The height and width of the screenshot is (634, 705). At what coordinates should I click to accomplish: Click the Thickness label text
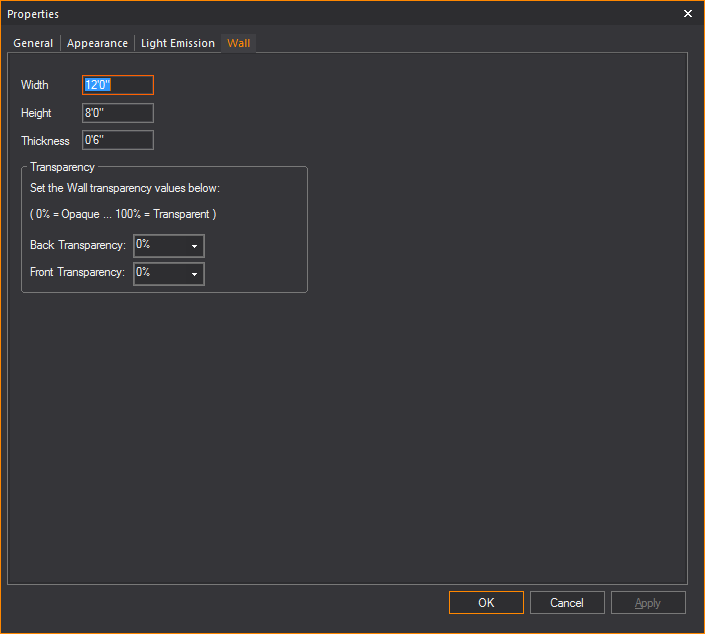[45, 141]
